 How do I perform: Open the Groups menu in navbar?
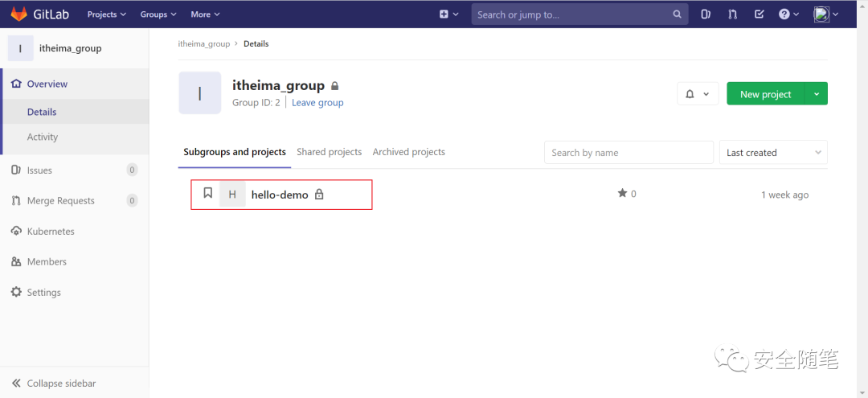pos(158,14)
